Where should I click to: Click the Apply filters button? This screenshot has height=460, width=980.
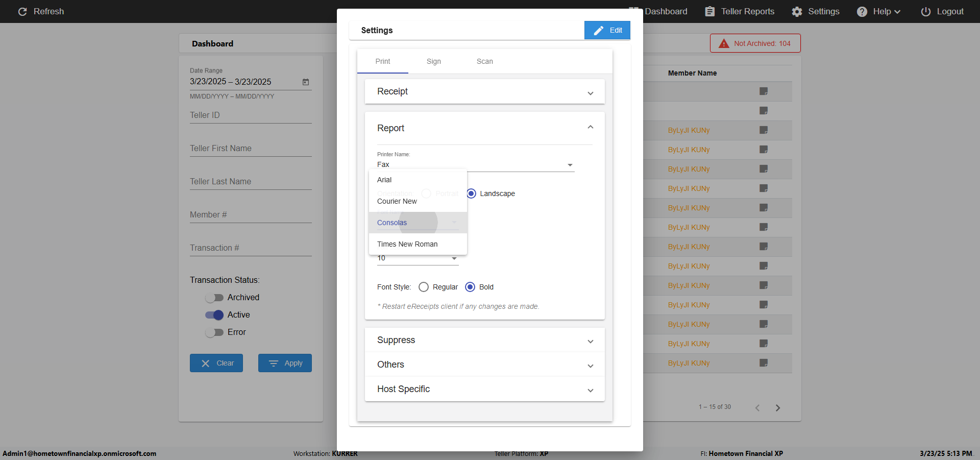pyautogui.click(x=285, y=363)
